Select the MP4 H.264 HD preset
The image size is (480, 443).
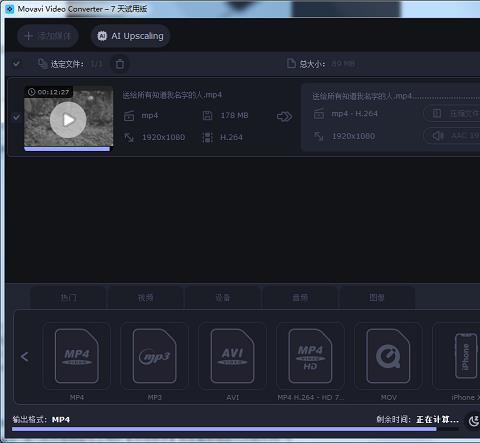310,356
